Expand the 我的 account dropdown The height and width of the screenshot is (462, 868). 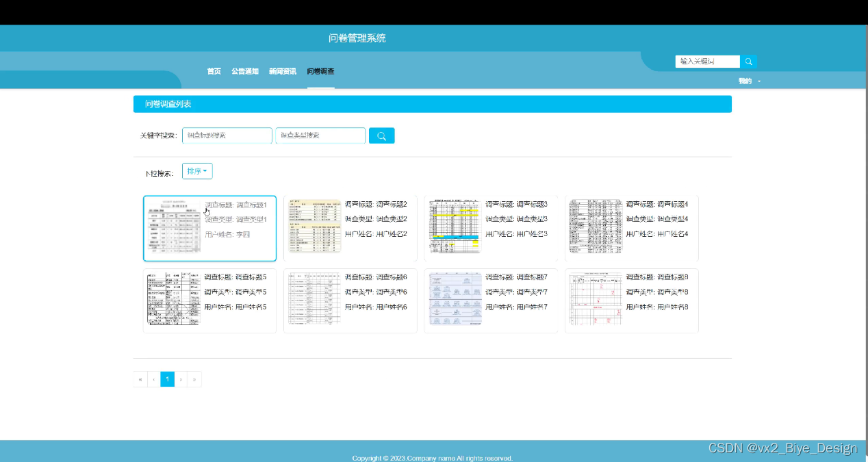749,81
